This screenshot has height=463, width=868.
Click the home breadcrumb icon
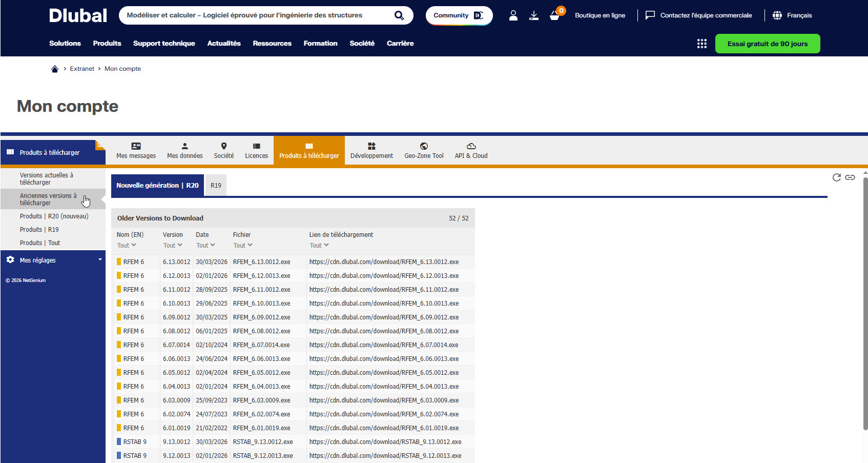55,69
